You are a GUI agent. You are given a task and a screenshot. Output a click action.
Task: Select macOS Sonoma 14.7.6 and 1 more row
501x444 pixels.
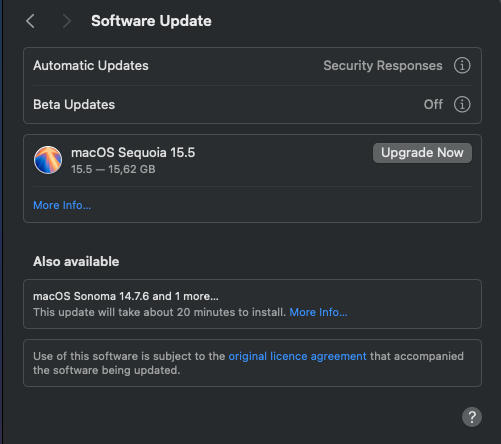pyautogui.click(x=252, y=304)
